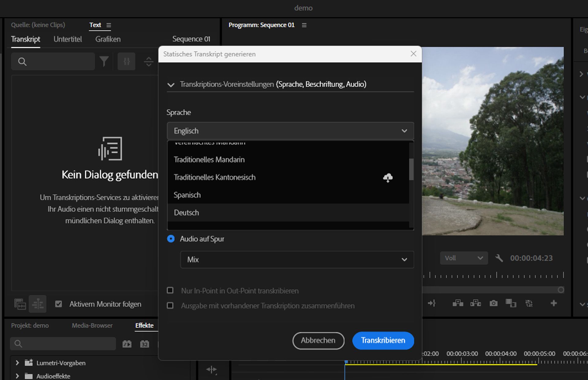Collapse the Transkriptions-Voreinstellungen section

point(171,85)
